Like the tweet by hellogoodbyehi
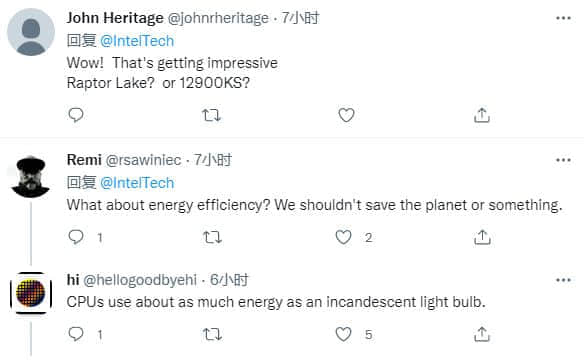 [x=343, y=334]
